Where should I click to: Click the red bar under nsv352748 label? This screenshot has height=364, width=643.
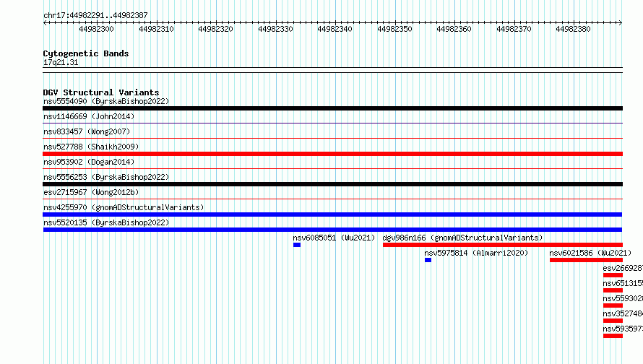pyautogui.click(x=613, y=321)
